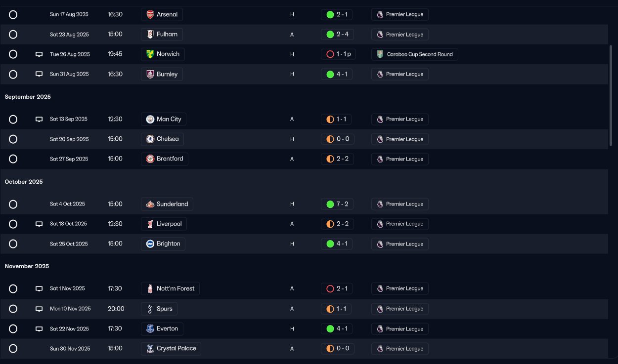The height and width of the screenshot is (364, 618).
Task: Select the radio circle for Brentford fixture
Action: tap(13, 159)
